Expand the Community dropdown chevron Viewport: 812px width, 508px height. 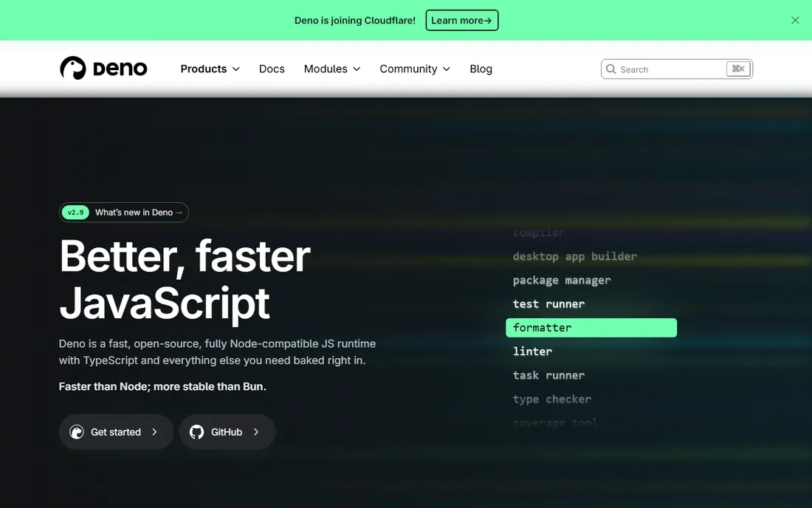447,69
